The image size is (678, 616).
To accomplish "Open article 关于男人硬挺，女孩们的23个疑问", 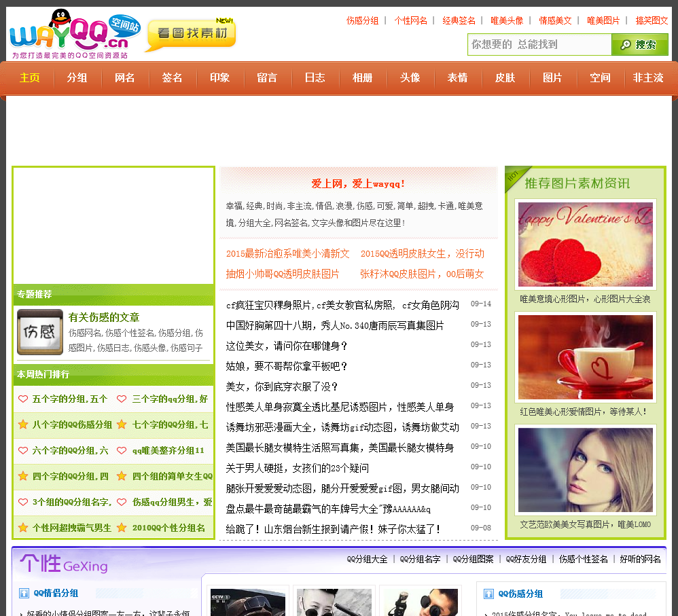I will (298, 468).
